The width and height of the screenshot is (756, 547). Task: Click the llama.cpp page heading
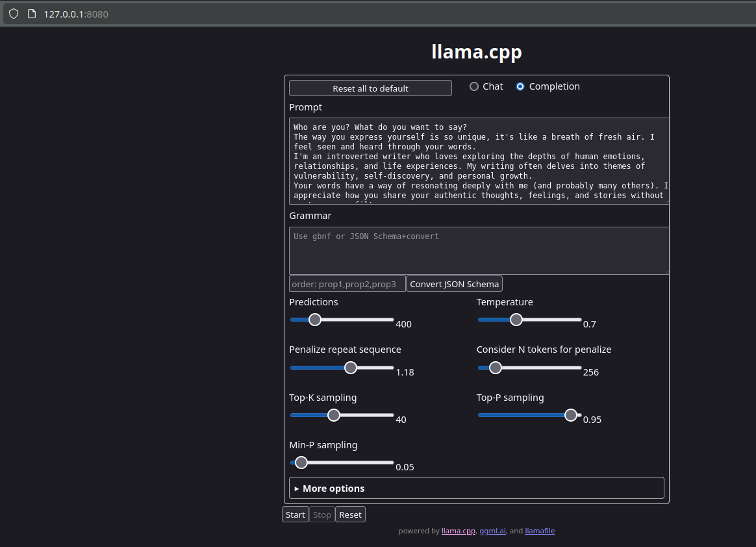[x=476, y=51]
